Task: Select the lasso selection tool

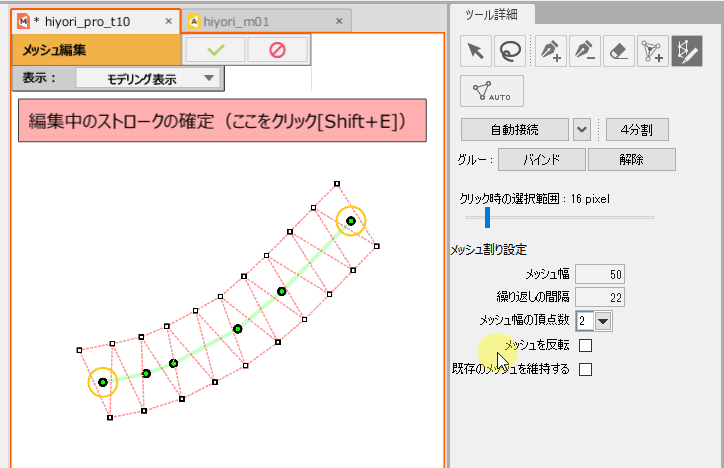Action: tap(512, 51)
